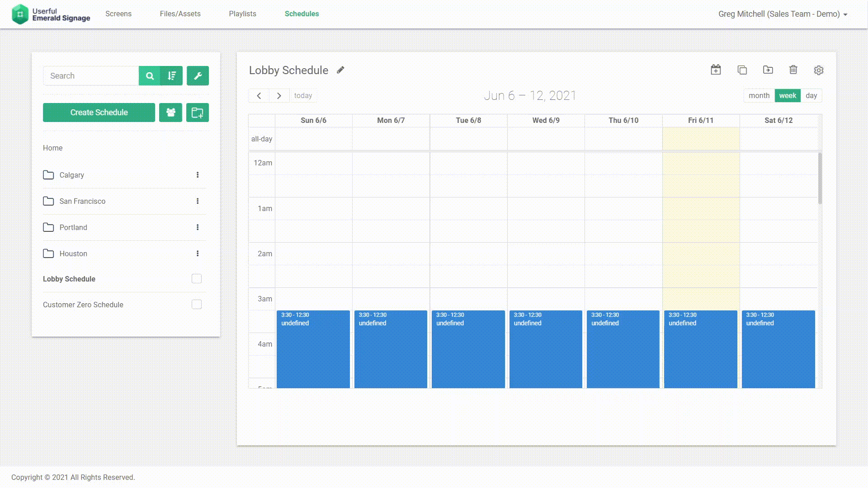This screenshot has width=868, height=488.
Task: Open the wrench tools button
Action: tap(198, 76)
